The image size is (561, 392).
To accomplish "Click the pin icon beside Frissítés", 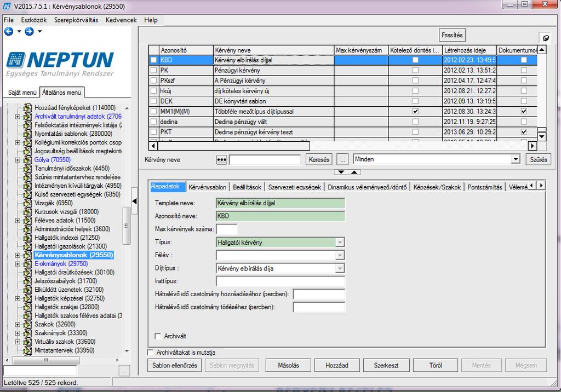I will click(546, 38).
